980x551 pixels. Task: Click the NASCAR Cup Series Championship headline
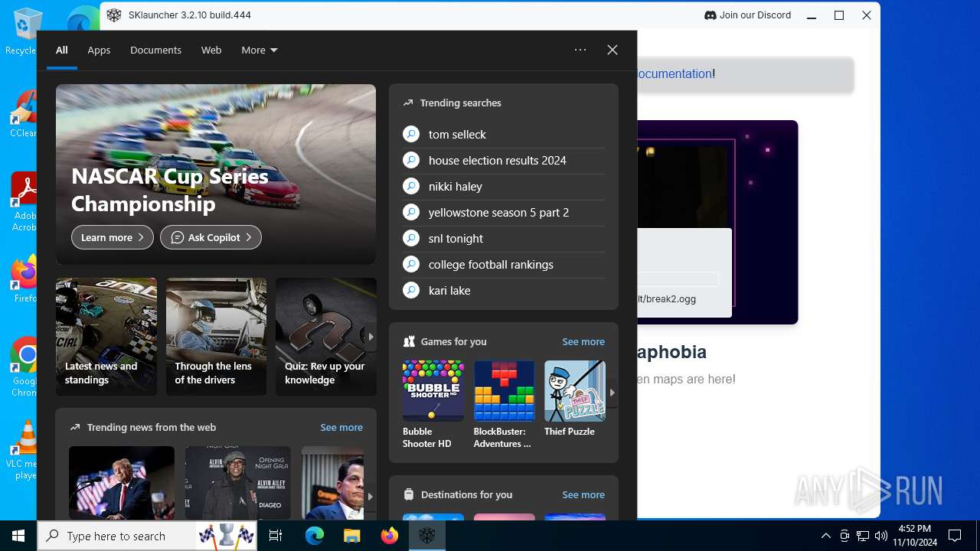(170, 190)
